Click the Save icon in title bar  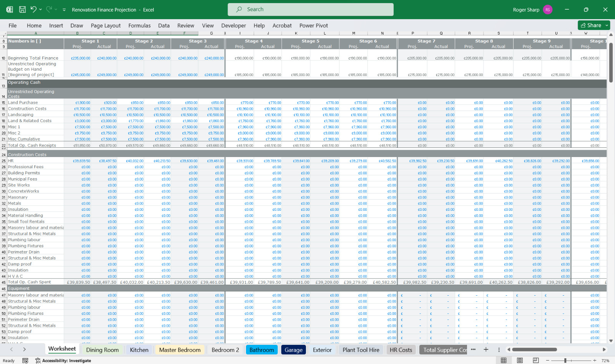[x=22, y=10]
